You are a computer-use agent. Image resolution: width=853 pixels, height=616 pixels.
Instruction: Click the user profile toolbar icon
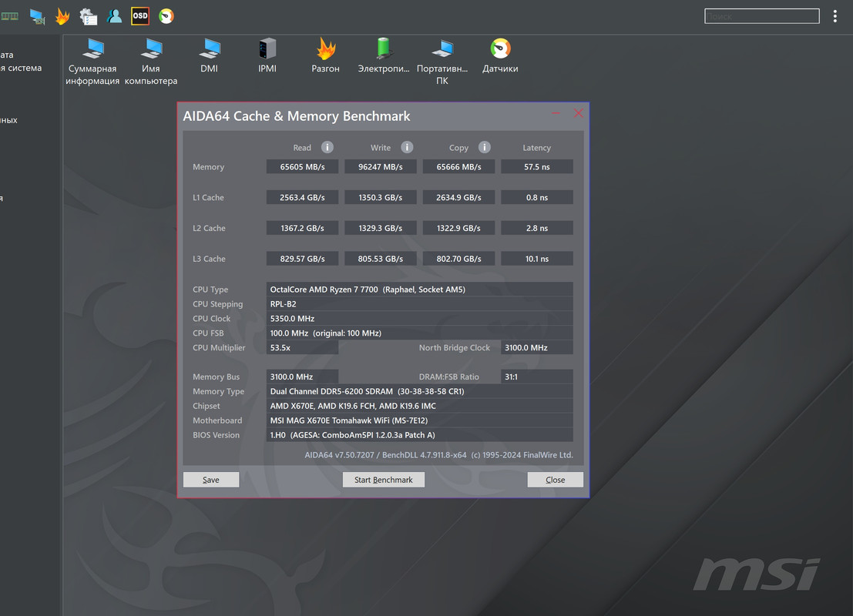pyautogui.click(x=114, y=16)
